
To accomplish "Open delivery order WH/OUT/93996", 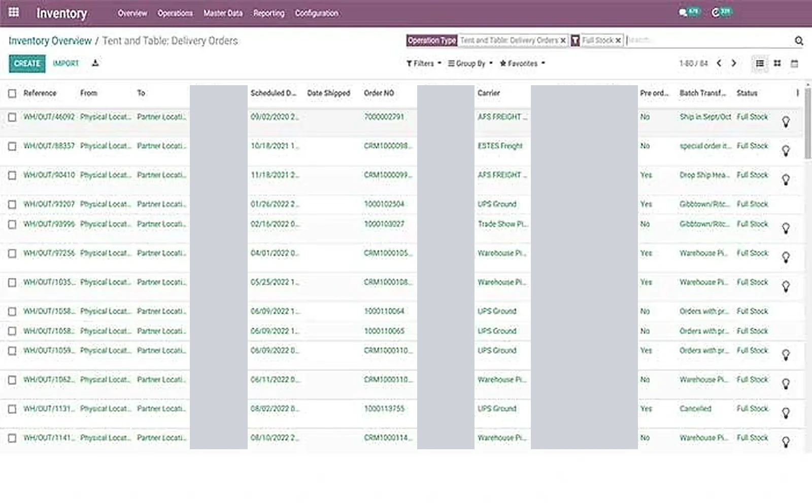I will coord(49,224).
